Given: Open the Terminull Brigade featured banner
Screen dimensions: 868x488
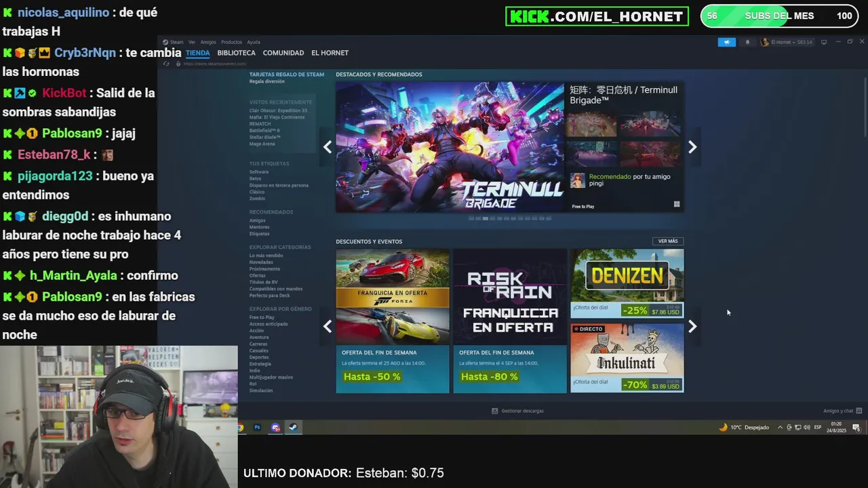Looking at the screenshot, I should (x=450, y=147).
